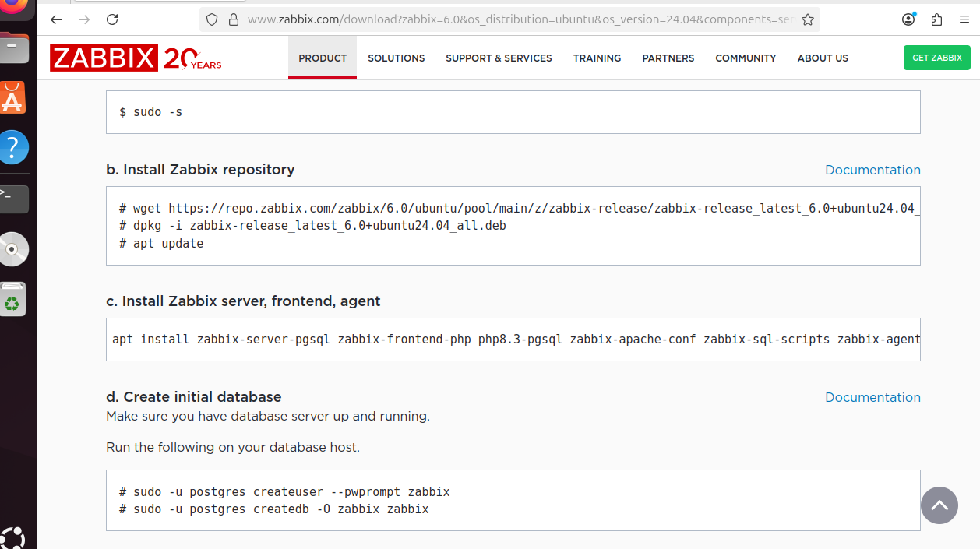Click the 'sudo -s' command line
The image size is (980, 549).
[x=150, y=112]
